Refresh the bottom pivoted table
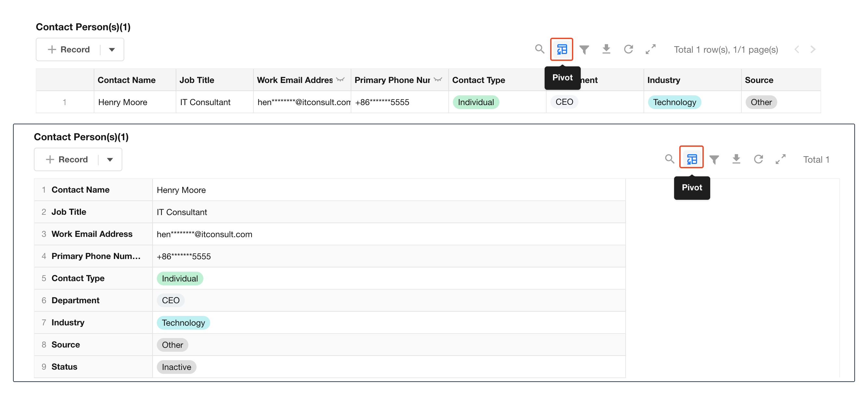The width and height of the screenshot is (868, 395). [x=758, y=159]
